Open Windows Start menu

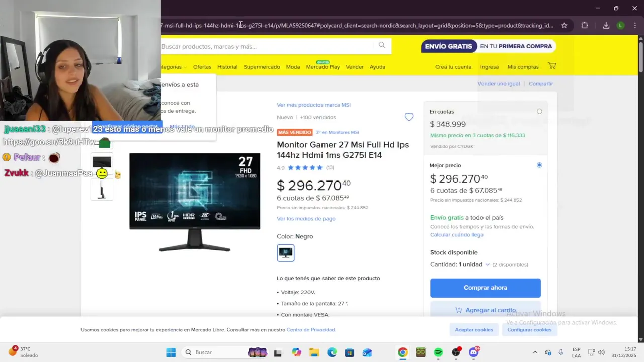171,352
